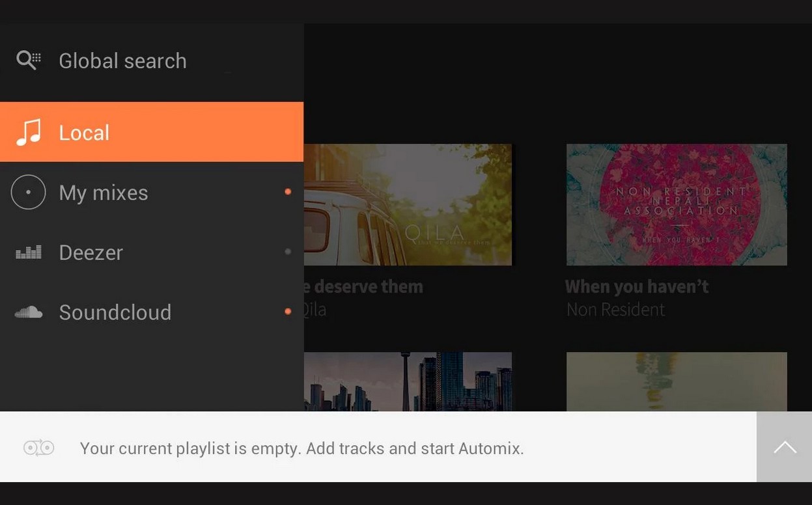Click the Automix icon in the playlist bar
Viewport: 812px width, 505px height.
(x=38, y=448)
